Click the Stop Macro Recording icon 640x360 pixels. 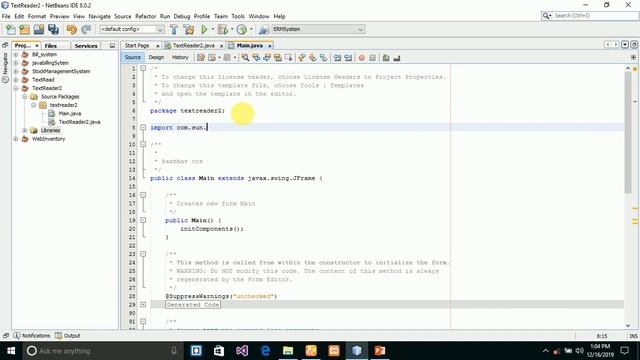pyautogui.click(x=372, y=58)
